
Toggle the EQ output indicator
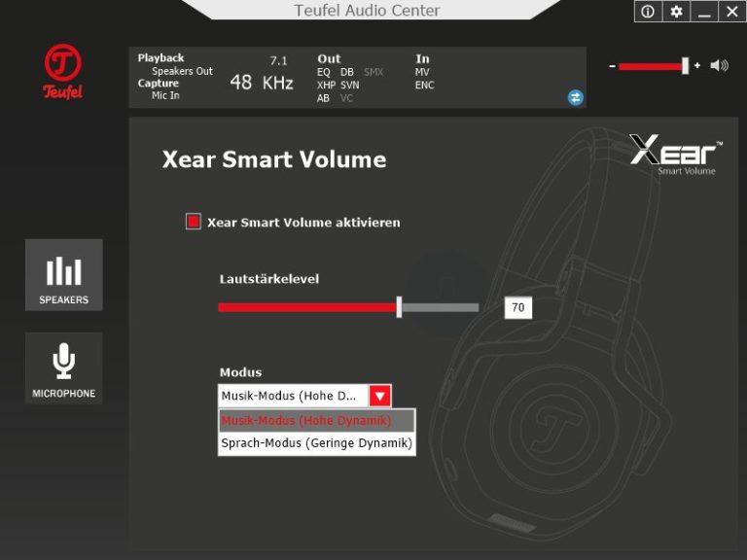tap(324, 72)
